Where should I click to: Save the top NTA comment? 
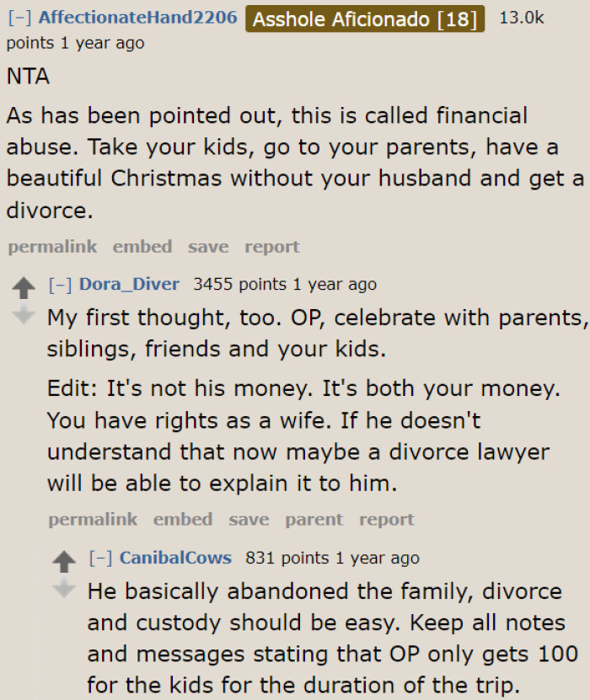click(207, 246)
